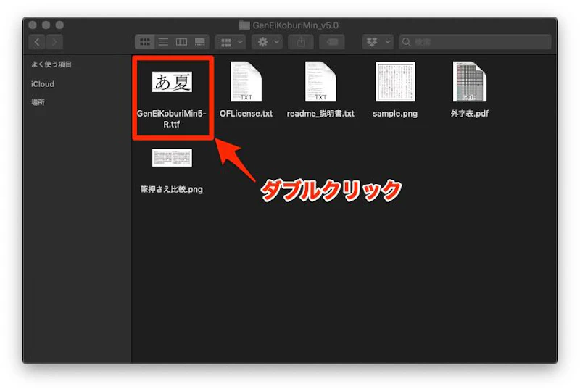580x392 pixels.
Task: Click the OFLicense.txt file name label
Action: pos(246,114)
